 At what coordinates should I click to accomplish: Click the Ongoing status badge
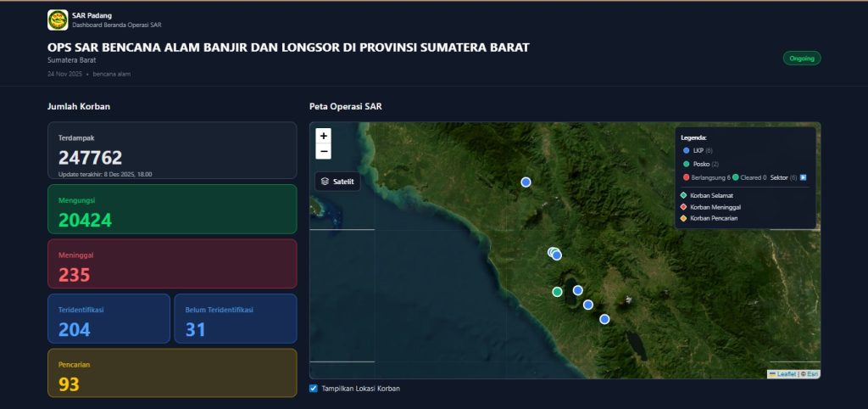click(801, 59)
